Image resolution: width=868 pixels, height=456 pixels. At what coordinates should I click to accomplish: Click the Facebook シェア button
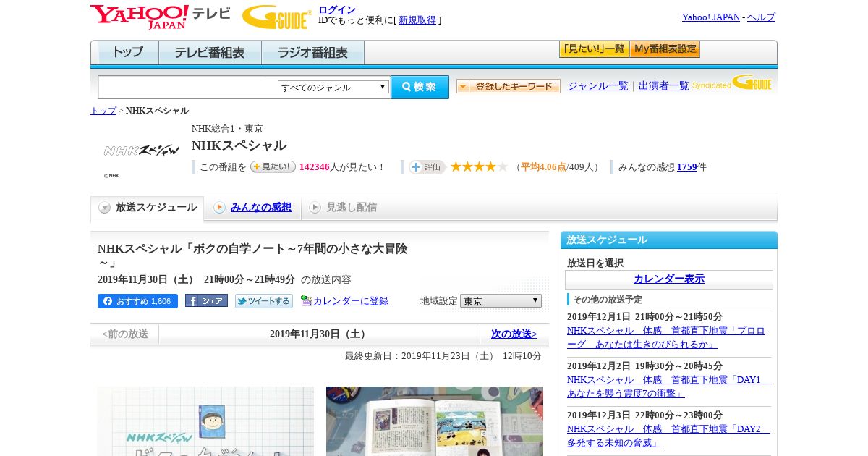click(x=206, y=300)
